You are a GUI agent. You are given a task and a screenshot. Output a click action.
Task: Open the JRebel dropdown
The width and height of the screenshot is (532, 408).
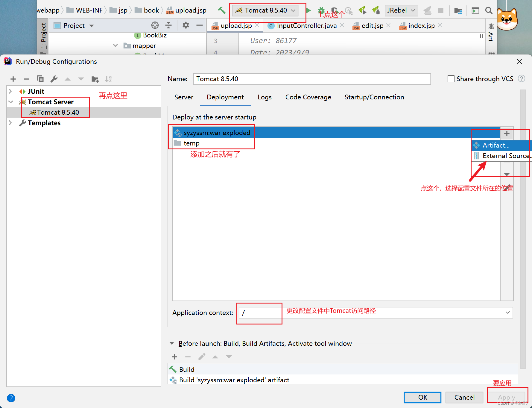(412, 10)
